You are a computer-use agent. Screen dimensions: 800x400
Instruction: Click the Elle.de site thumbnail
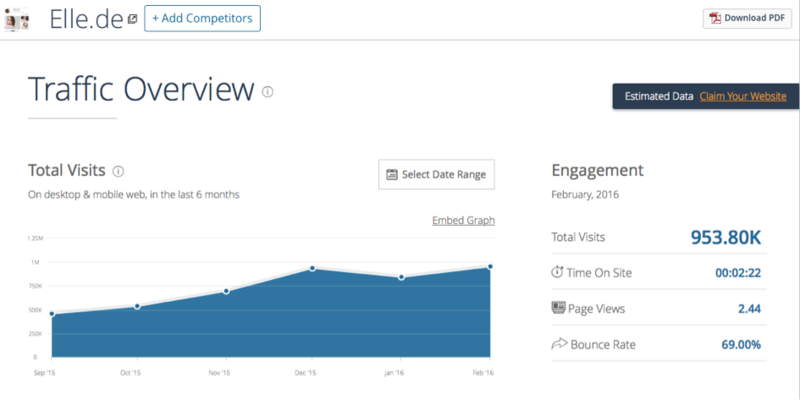coord(17,20)
